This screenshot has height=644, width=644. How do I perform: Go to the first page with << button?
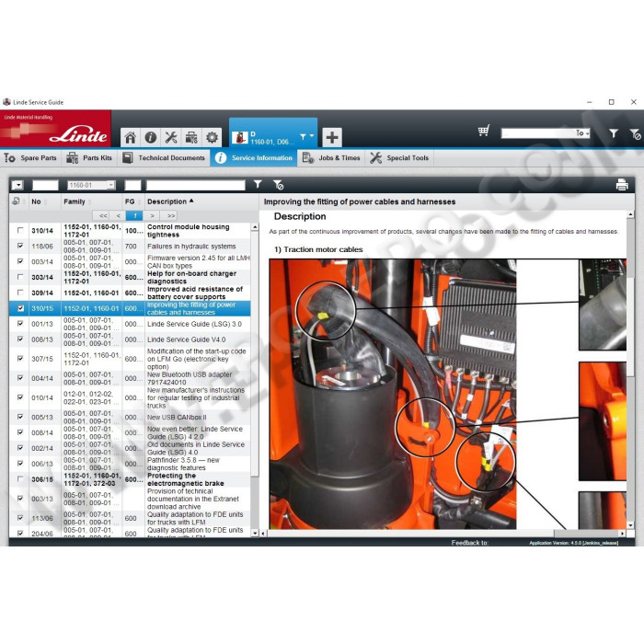pyautogui.click(x=103, y=215)
